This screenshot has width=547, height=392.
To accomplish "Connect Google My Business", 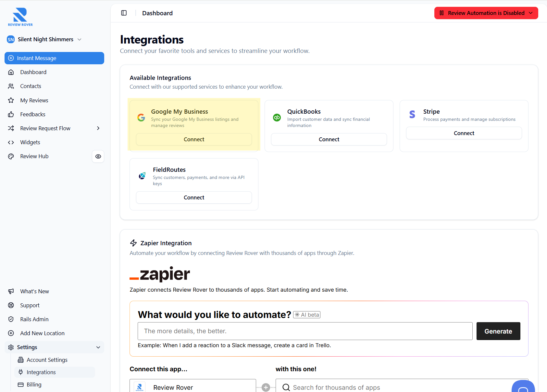I will point(194,139).
